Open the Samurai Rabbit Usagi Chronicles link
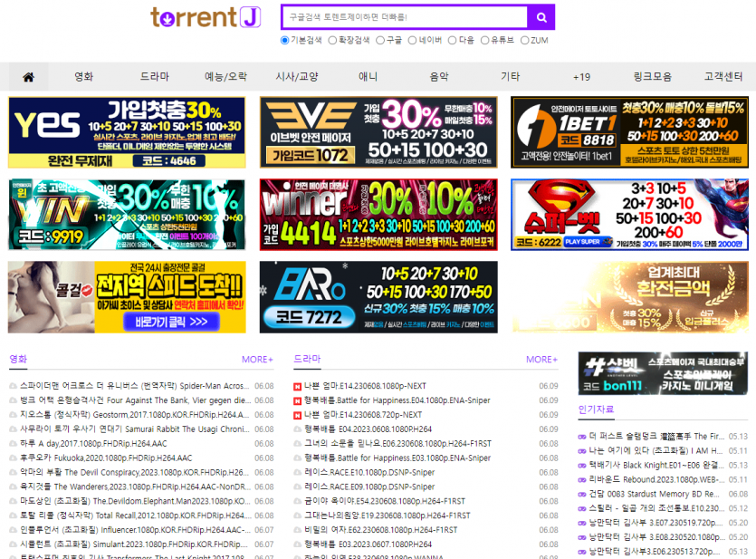 click(135, 429)
